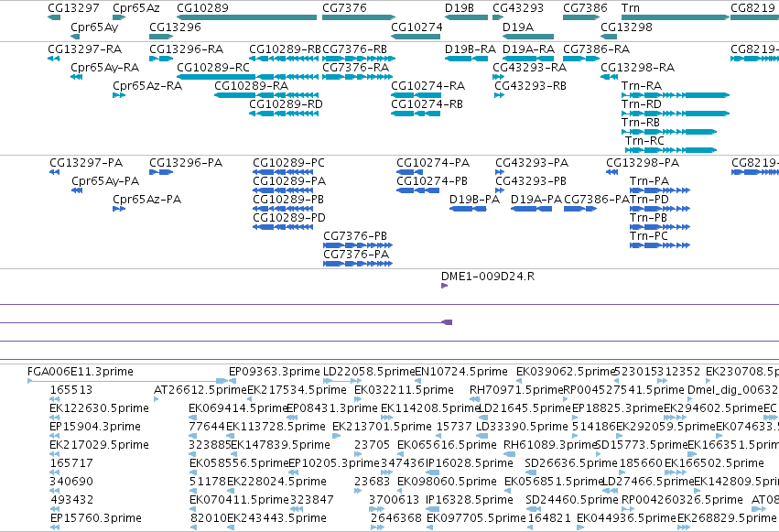This screenshot has height=532, width=779.
Task: Select transcript Trn-RD label
Action: [642, 104]
